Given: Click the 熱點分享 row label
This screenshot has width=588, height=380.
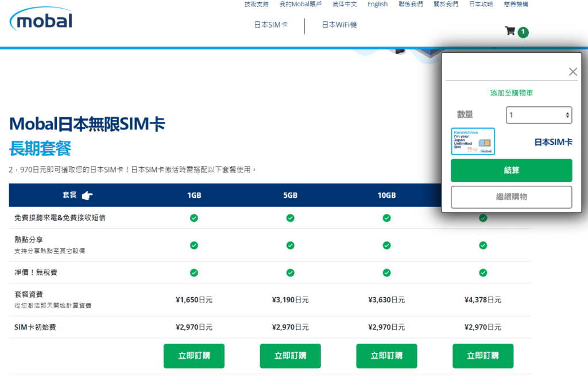Looking at the screenshot, I should (29, 240).
